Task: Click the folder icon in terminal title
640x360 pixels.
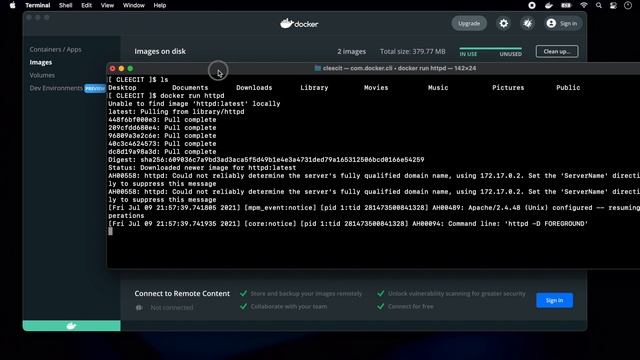Action: point(318,68)
